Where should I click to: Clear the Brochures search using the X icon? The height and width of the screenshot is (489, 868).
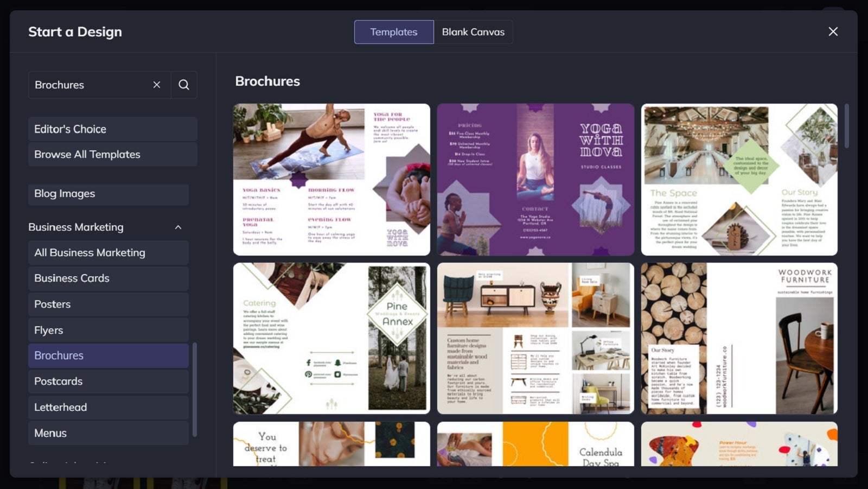coord(157,85)
